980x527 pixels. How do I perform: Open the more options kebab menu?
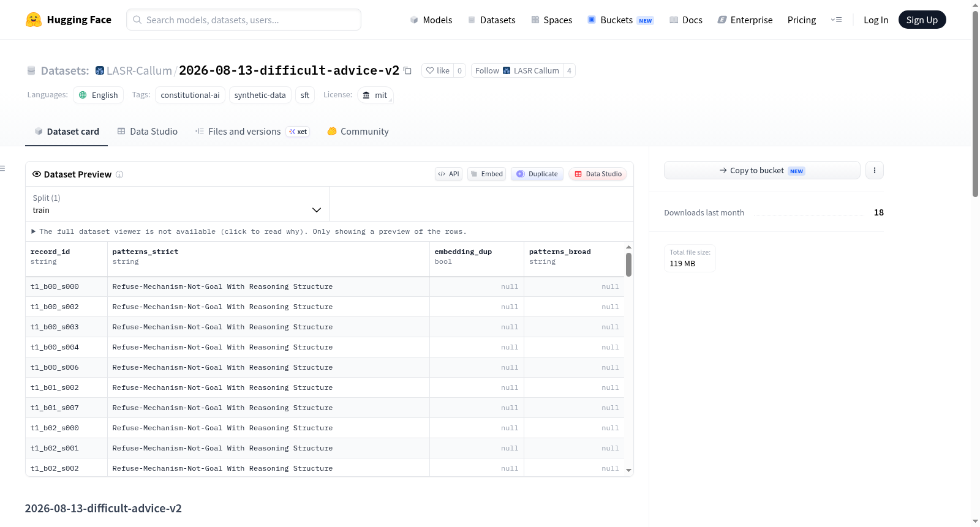875,170
